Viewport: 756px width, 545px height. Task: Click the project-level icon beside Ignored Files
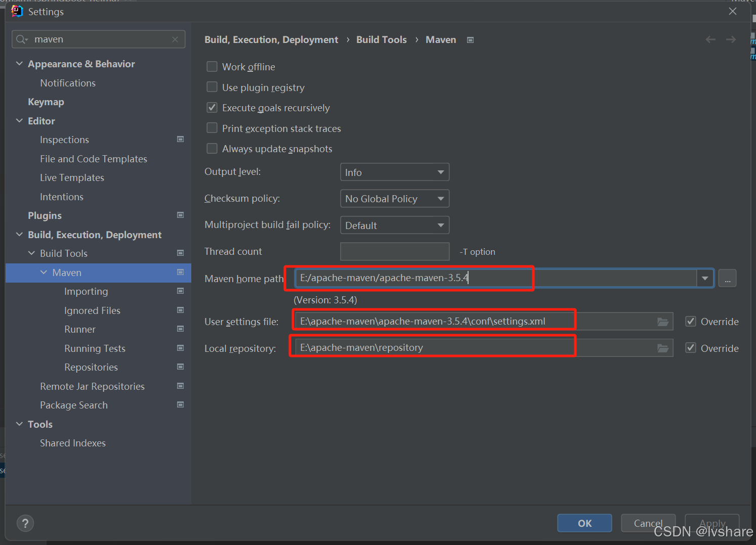click(180, 310)
